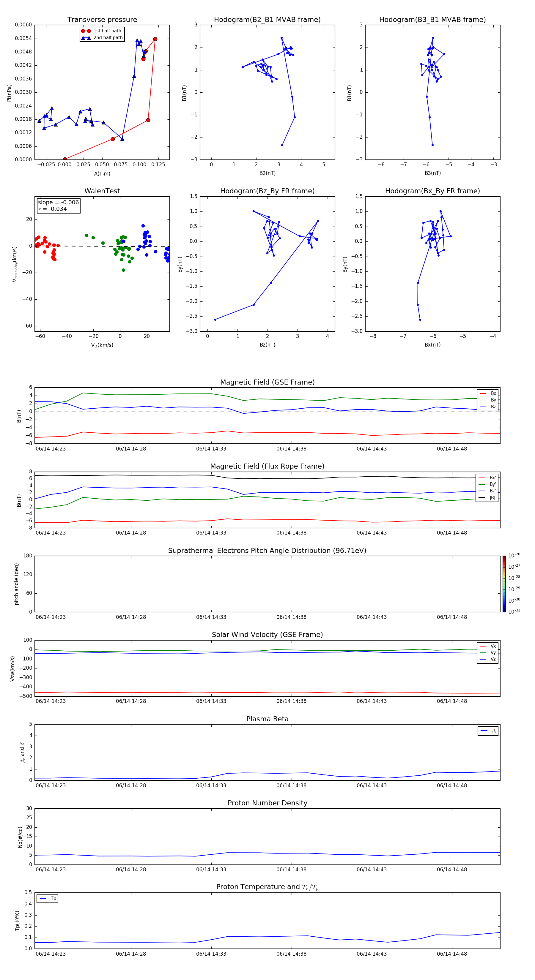Screen dimensions: 535x980
Task: Click the 'Solar Wind Velocity (GSE Frame)' title
Action: tap(267, 635)
